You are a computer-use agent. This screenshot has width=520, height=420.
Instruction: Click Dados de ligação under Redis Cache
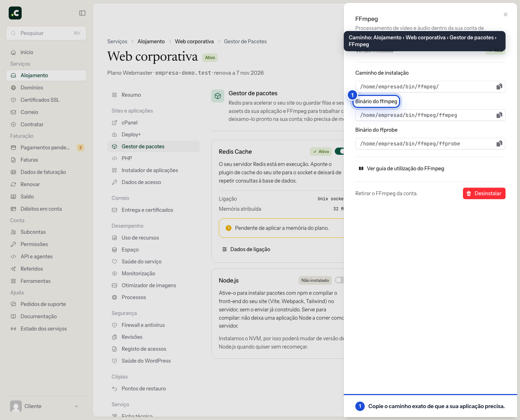[x=246, y=249]
